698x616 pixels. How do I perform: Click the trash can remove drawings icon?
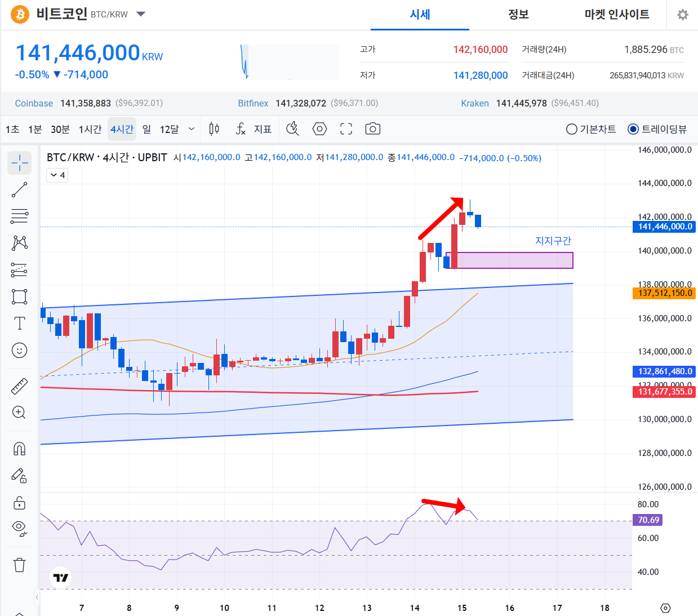pos(19,565)
